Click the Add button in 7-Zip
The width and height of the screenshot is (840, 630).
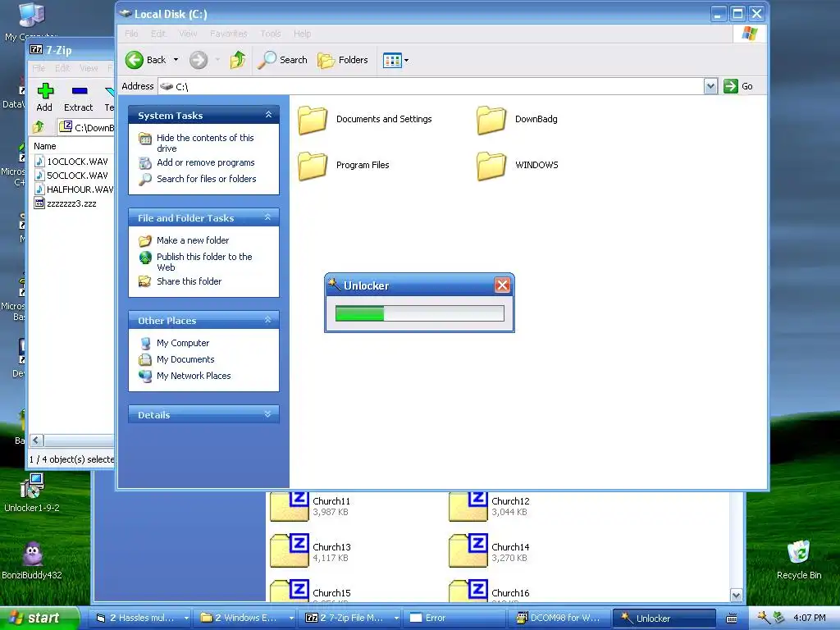point(45,98)
